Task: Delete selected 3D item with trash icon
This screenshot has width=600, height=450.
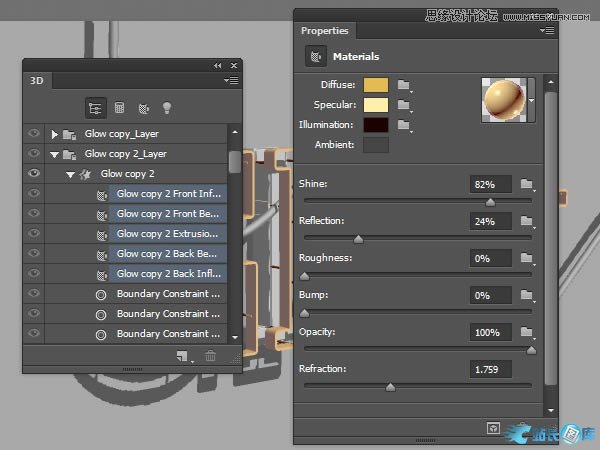Action: (x=210, y=355)
